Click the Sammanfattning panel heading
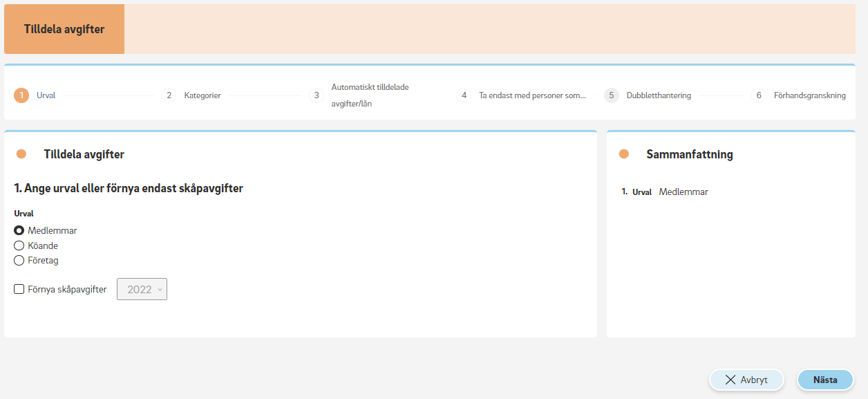The height and width of the screenshot is (399, 868). [x=690, y=154]
